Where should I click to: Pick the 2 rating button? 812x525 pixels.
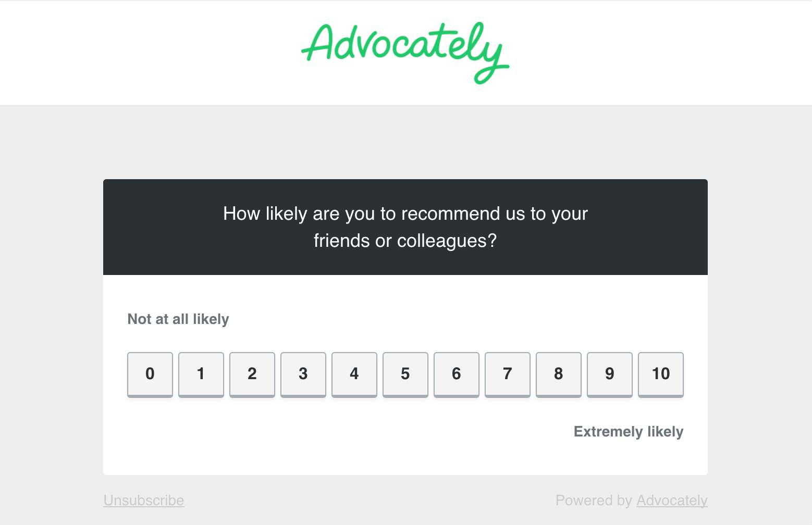[252, 374]
